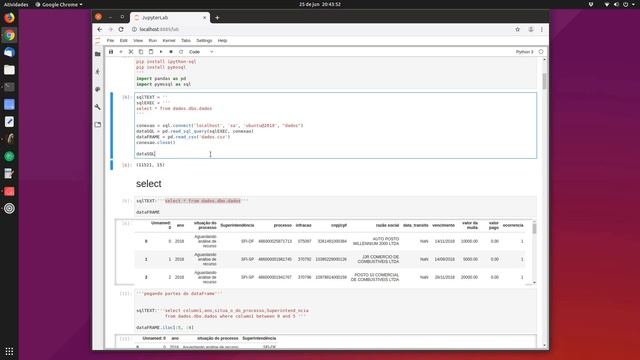This screenshot has height=360, width=640.
Task: Click the import pandas as pd line
Action: coord(161,78)
